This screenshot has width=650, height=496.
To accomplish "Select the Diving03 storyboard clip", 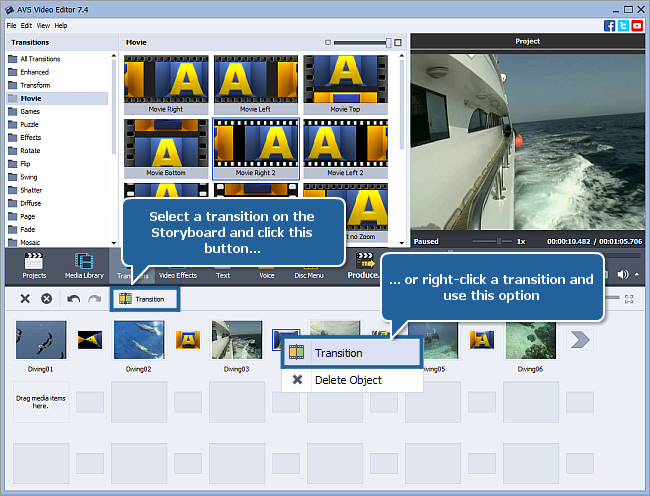I will pos(237,340).
